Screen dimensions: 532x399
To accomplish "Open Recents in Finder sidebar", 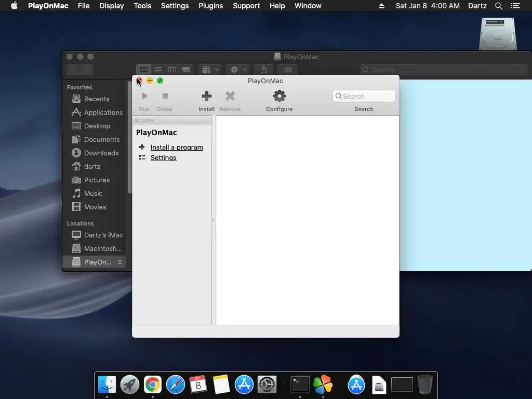I will pos(97,99).
